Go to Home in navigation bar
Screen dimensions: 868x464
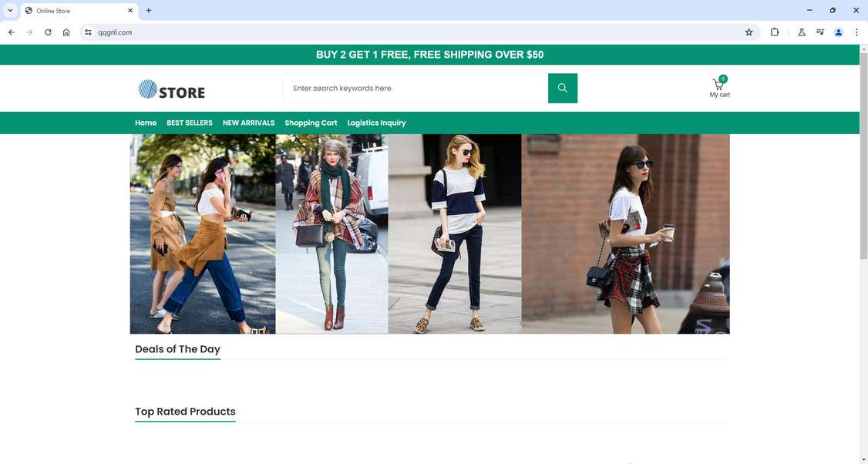click(x=146, y=123)
